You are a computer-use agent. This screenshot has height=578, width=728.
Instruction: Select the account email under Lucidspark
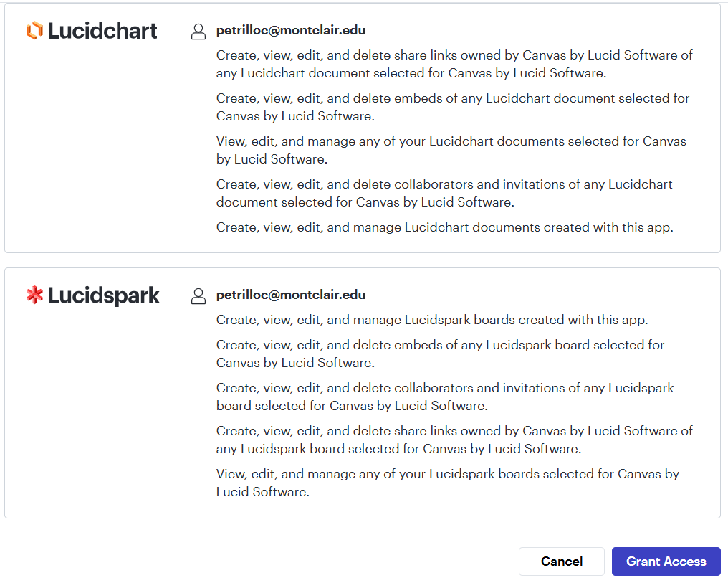[x=291, y=295]
